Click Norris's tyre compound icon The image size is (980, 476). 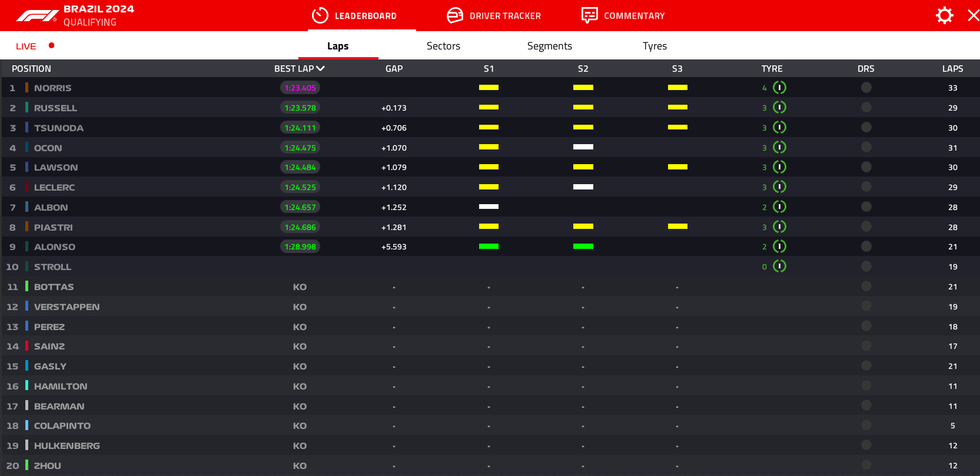click(779, 88)
